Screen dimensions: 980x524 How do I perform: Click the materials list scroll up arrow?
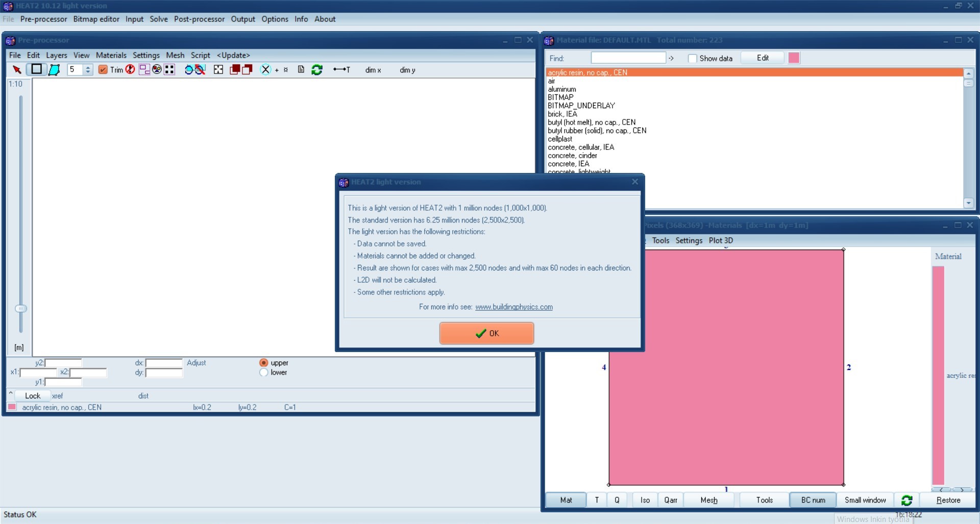[x=969, y=73]
